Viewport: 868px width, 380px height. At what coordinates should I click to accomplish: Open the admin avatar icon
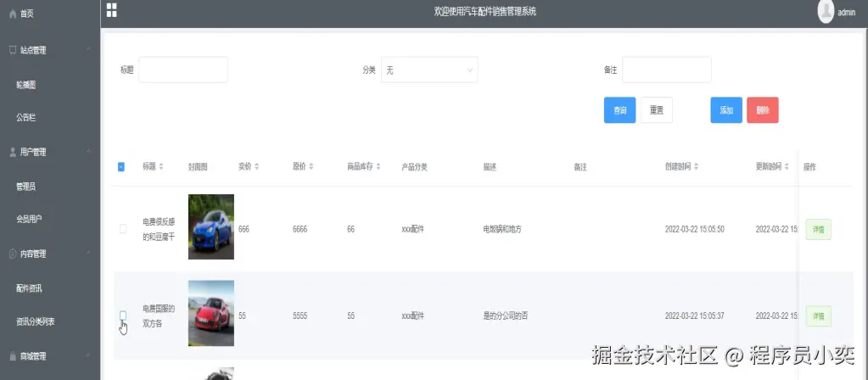point(826,12)
